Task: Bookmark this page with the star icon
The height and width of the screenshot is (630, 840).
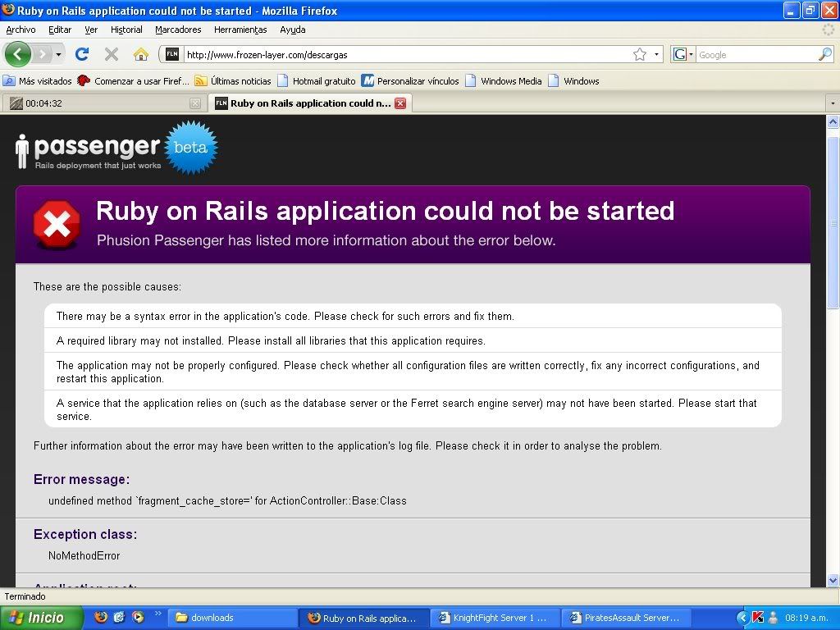Action: click(x=640, y=54)
